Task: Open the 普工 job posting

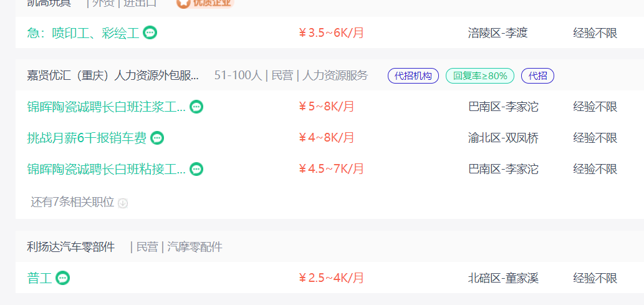Action: pos(40,278)
